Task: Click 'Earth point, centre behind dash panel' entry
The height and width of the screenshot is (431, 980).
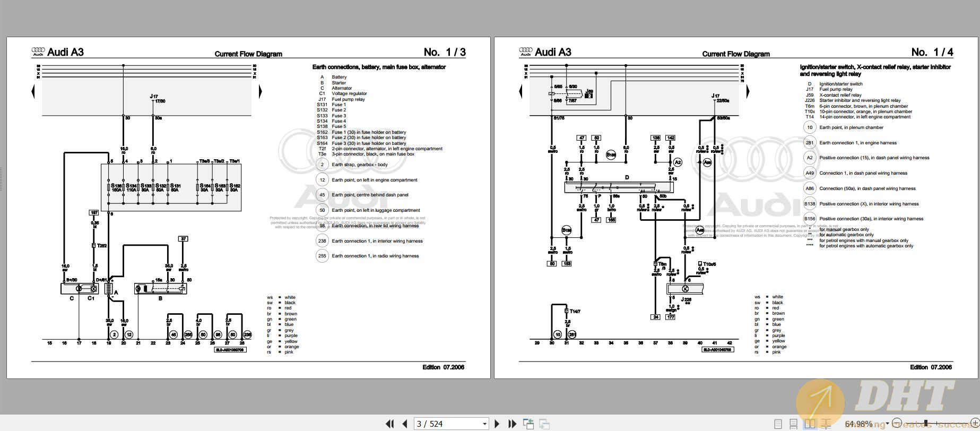Action: tap(370, 195)
